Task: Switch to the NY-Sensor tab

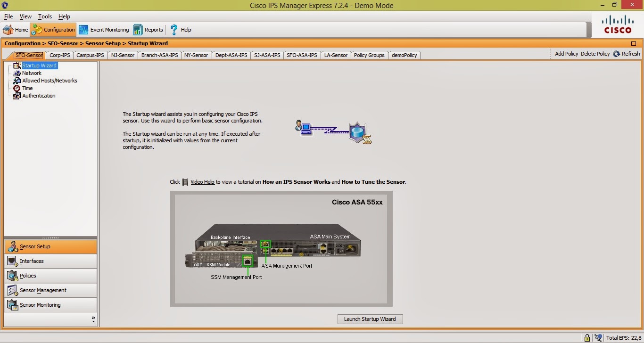Action: (x=196, y=55)
